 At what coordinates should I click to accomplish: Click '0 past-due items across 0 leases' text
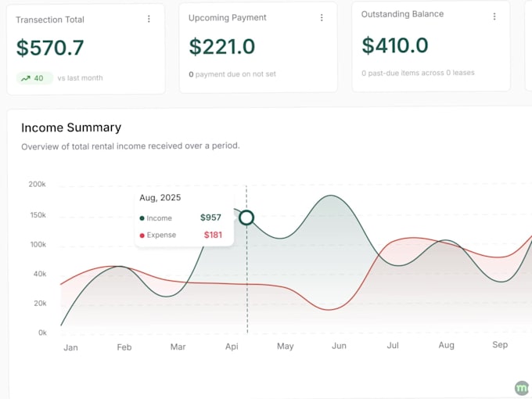click(x=418, y=73)
